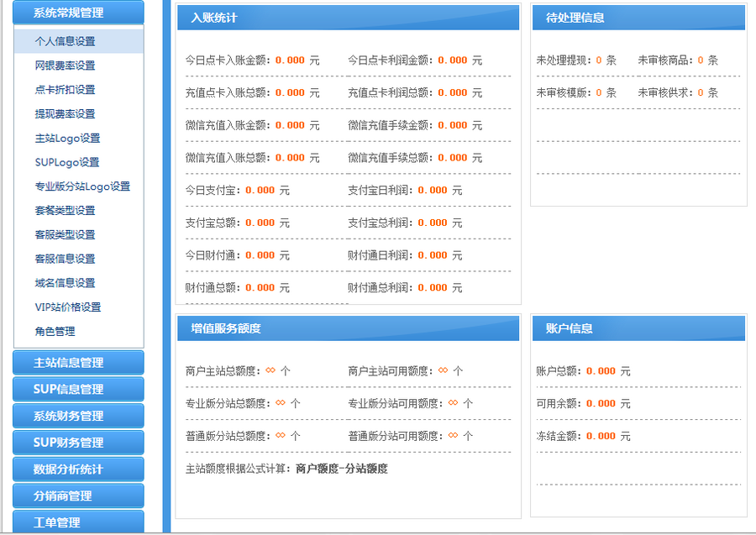Open 主站Logo设置 page
The image size is (756, 535).
click(67, 138)
